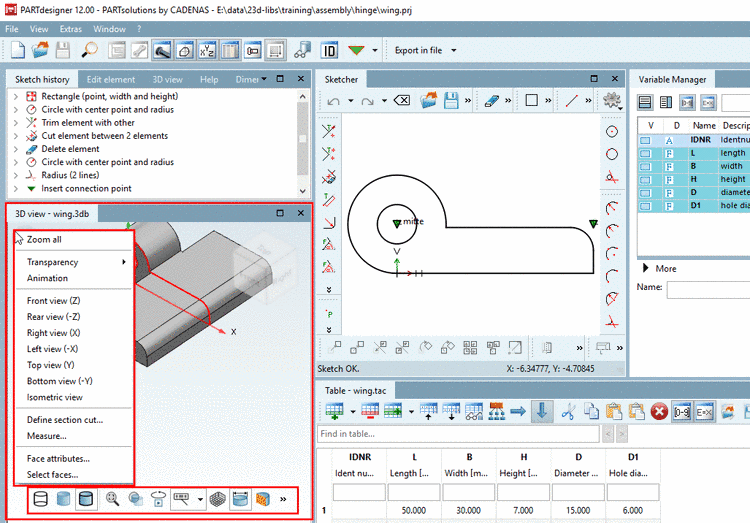Screen dimensions: 750x523
Task: Click the blue right arrow in Table toolbar
Action: (x=518, y=412)
